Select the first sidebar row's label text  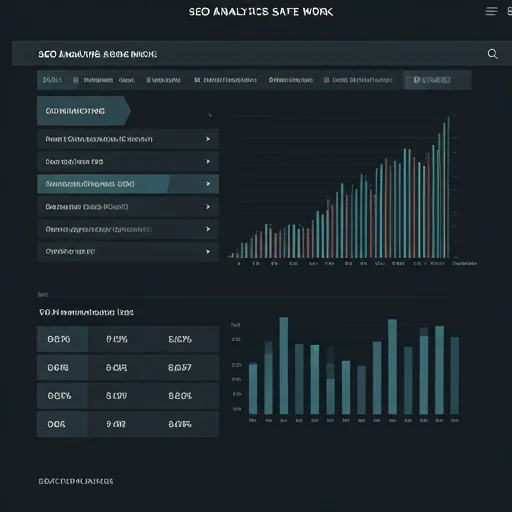pyautogui.click(x=99, y=139)
